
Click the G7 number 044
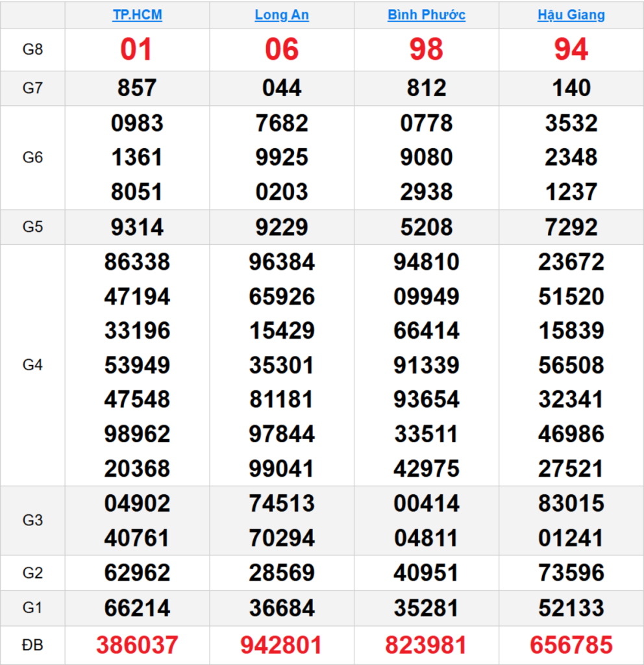(282, 88)
